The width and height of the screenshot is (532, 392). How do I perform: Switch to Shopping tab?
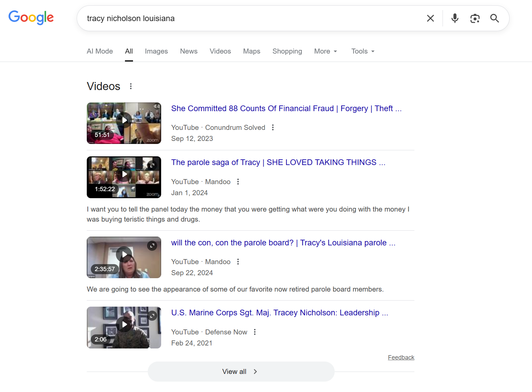click(x=287, y=51)
